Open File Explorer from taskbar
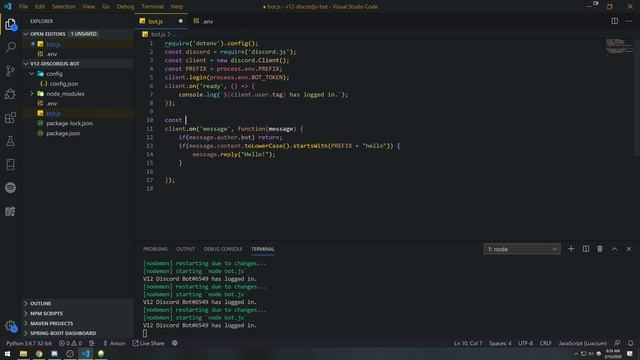 coord(23,353)
